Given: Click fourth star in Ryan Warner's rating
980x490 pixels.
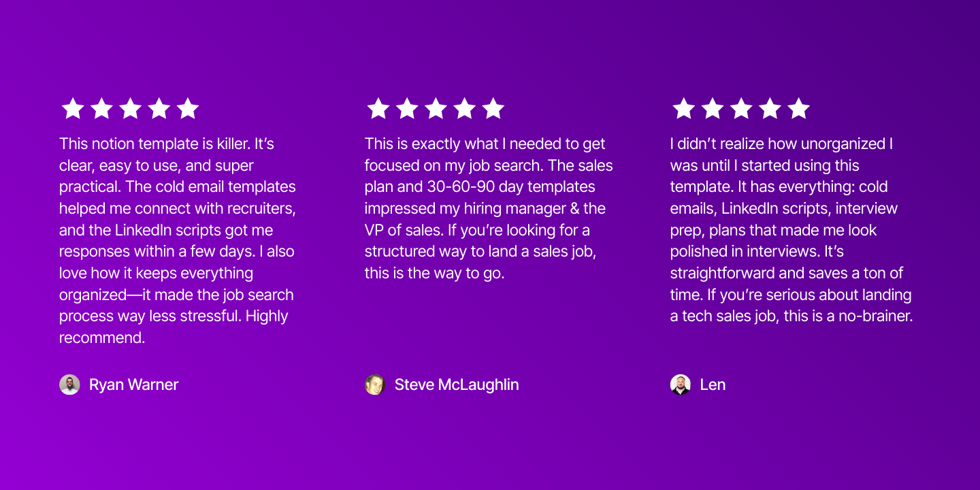Looking at the screenshot, I should point(159,108).
